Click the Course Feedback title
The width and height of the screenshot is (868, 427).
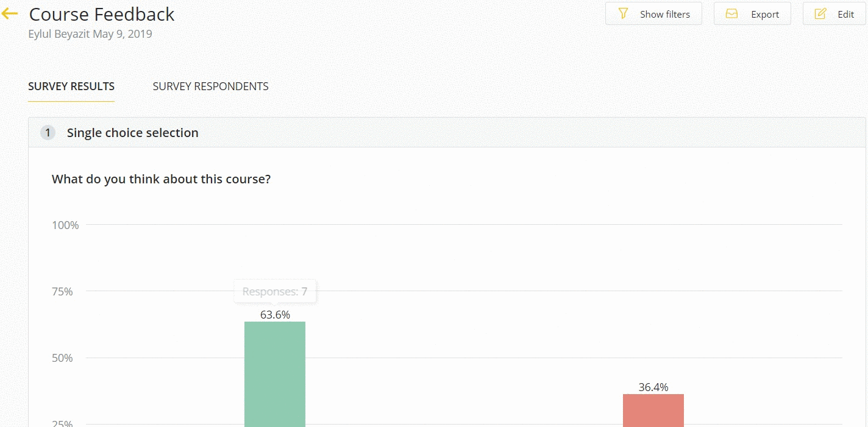click(x=102, y=14)
